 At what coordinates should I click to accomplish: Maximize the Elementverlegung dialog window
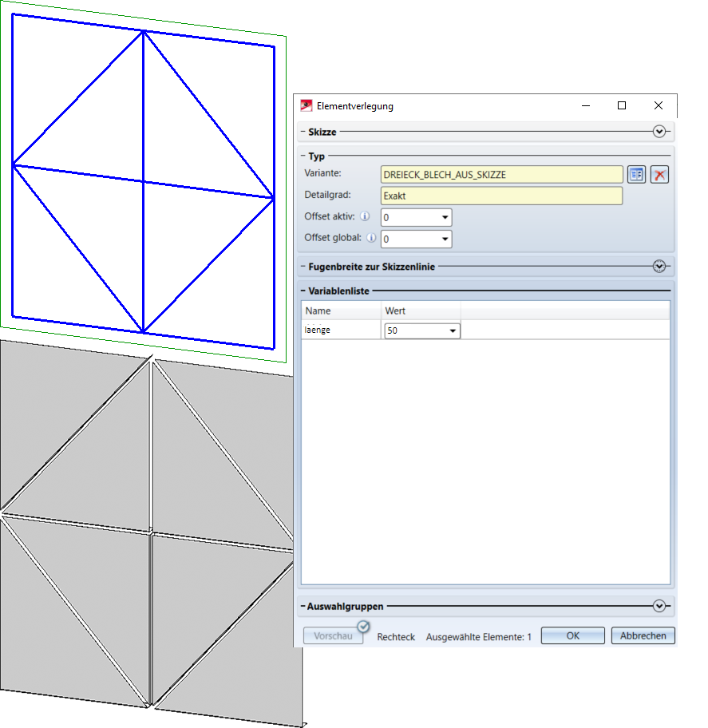click(x=622, y=105)
